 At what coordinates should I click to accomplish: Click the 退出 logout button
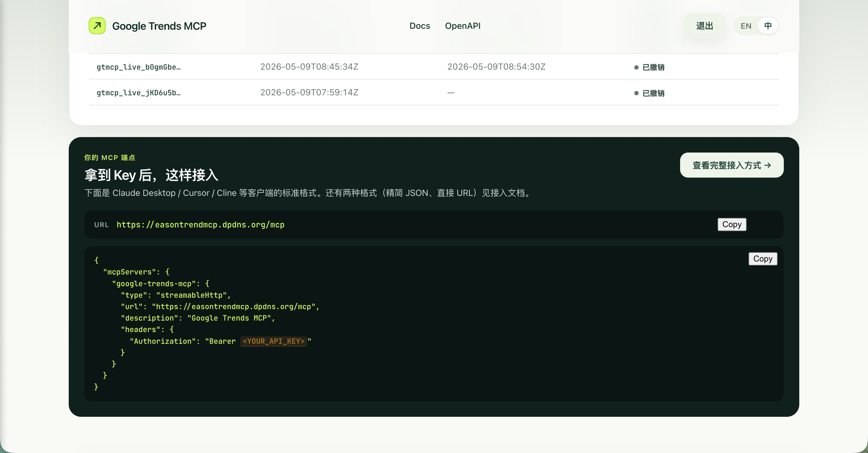pyautogui.click(x=705, y=26)
